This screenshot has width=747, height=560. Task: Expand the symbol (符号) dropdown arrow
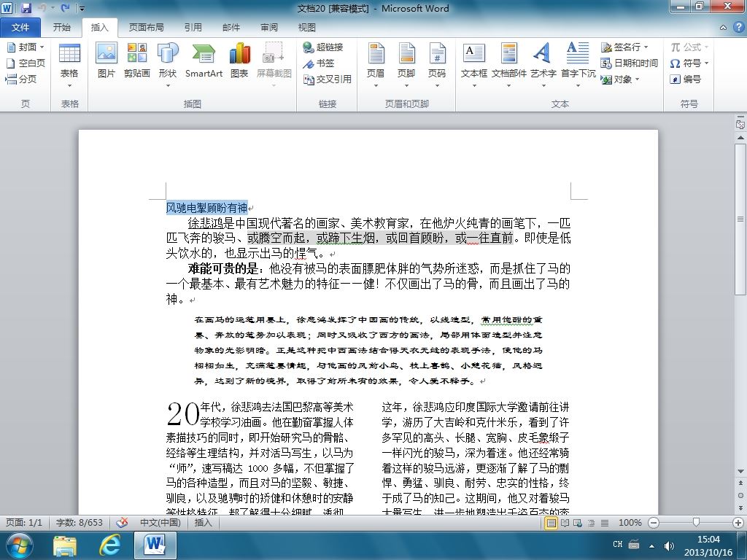point(706,63)
